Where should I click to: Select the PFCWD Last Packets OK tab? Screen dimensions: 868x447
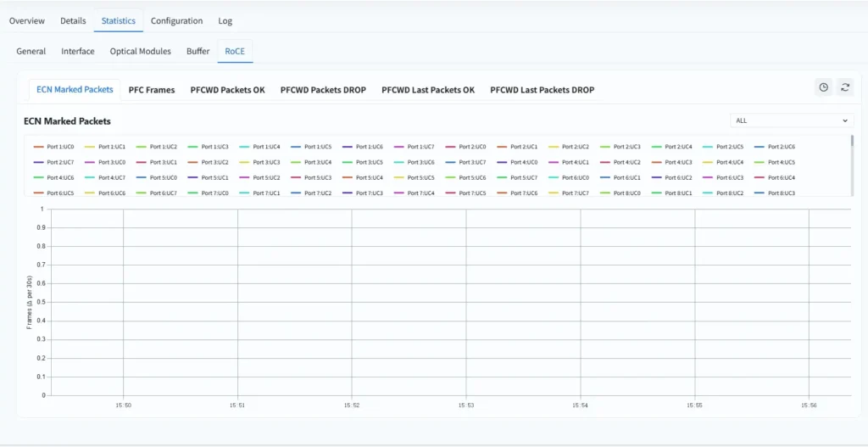point(428,90)
